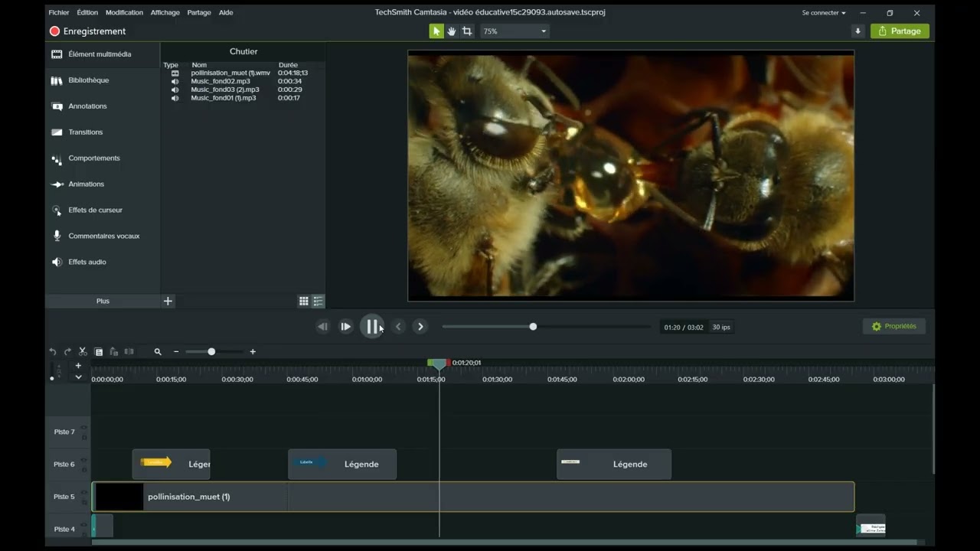The height and width of the screenshot is (551, 980).
Task: Click the timeline playhead marker
Action: pos(439,364)
